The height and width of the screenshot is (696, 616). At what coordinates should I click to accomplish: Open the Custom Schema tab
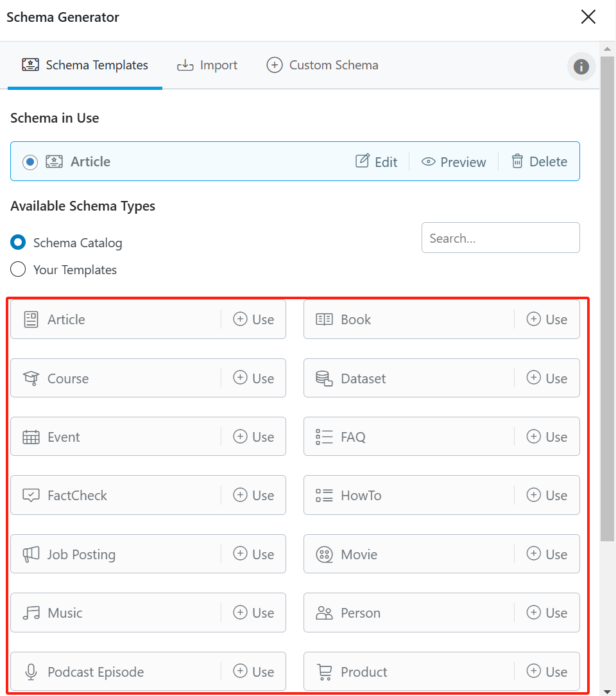tap(321, 65)
